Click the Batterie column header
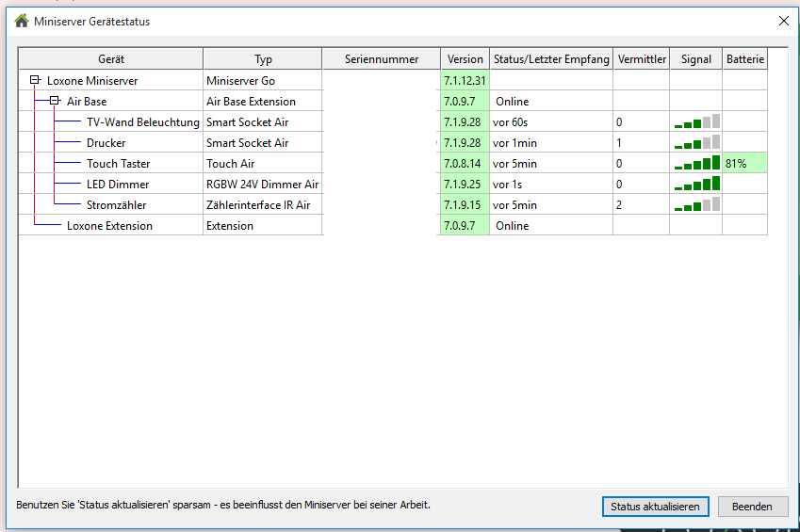Screen dimensions: 800x532 click(744, 59)
